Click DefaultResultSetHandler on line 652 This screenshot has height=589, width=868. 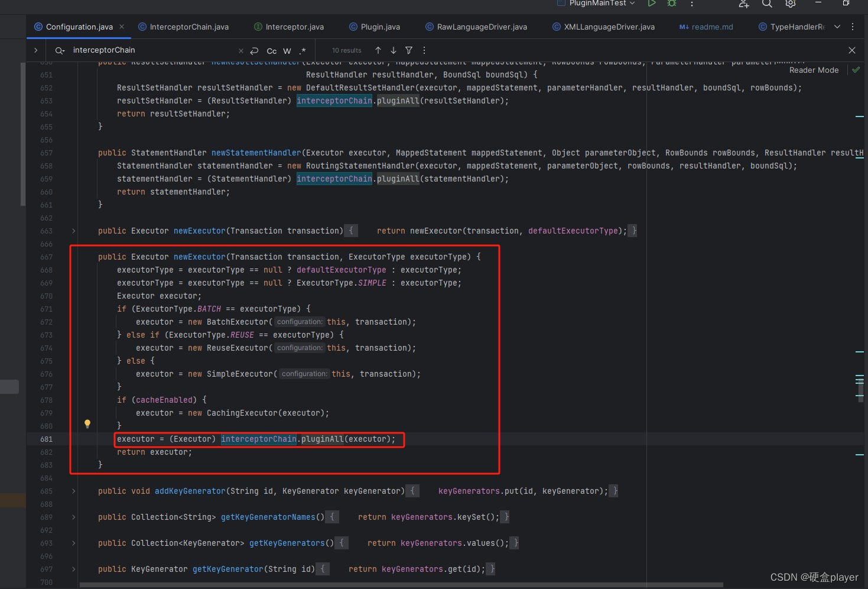tap(360, 88)
